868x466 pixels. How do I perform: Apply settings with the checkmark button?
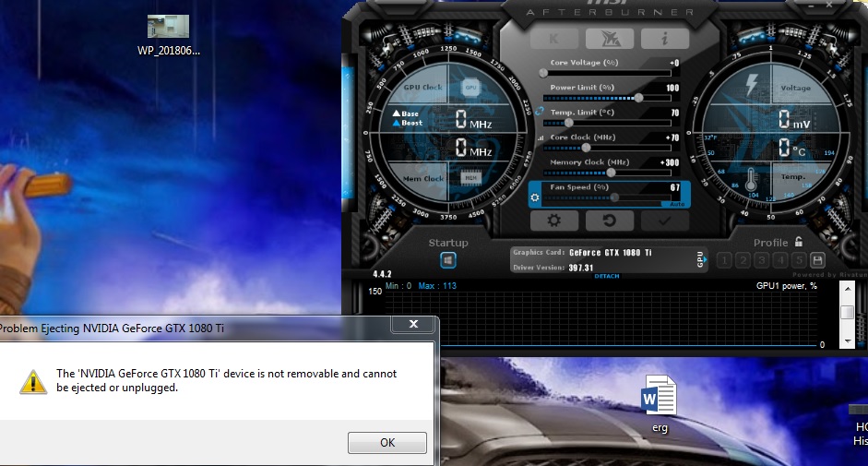tap(665, 221)
